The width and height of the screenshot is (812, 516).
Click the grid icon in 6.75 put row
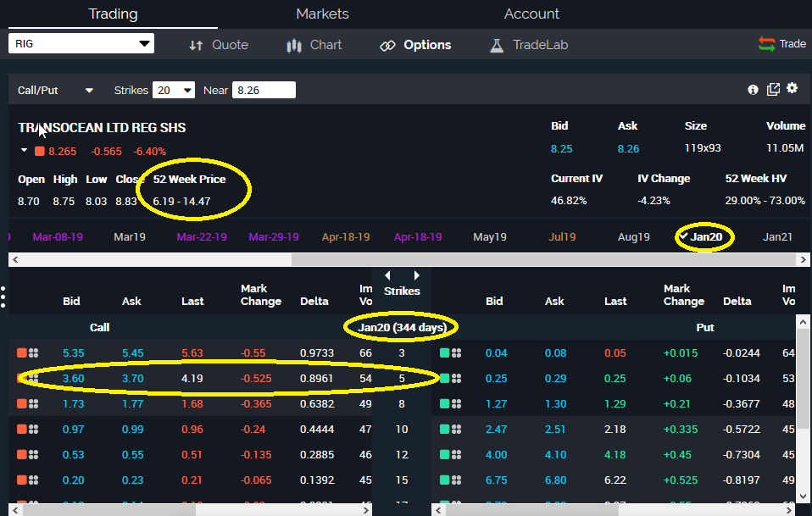pyautogui.click(x=456, y=480)
